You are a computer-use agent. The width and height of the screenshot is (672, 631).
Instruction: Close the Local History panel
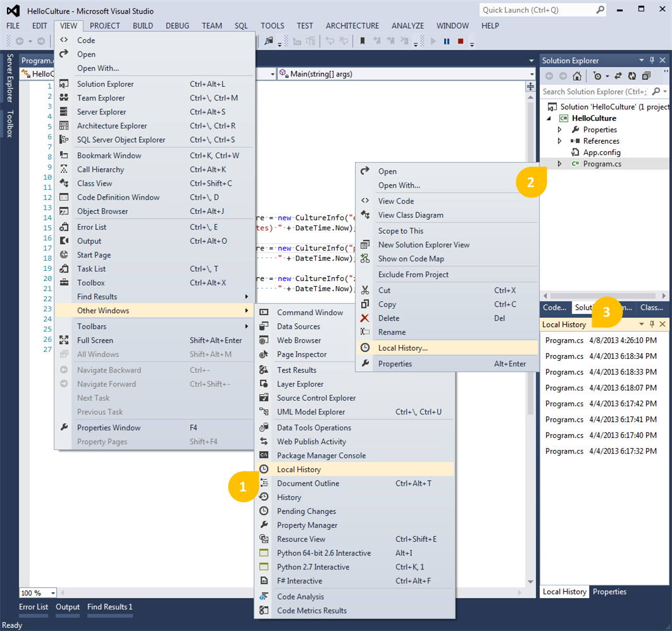[x=663, y=324]
